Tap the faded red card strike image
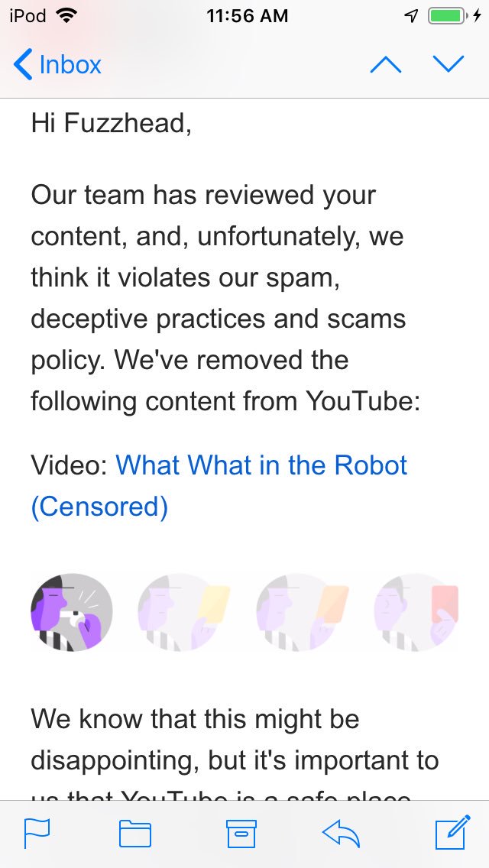 pyautogui.click(x=416, y=612)
